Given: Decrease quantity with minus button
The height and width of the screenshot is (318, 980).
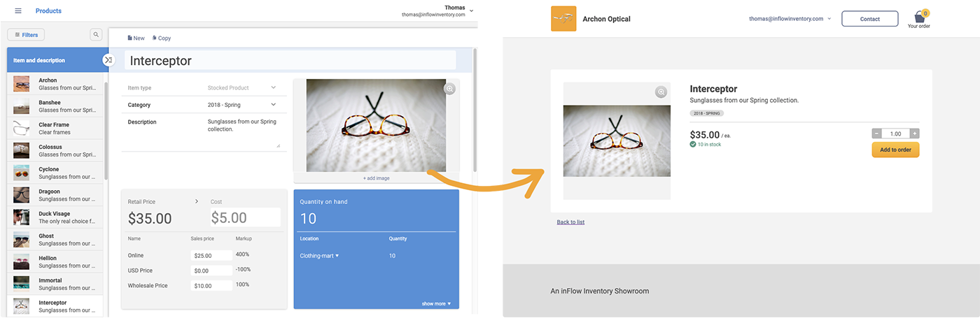Looking at the screenshot, I should tap(876, 133).
